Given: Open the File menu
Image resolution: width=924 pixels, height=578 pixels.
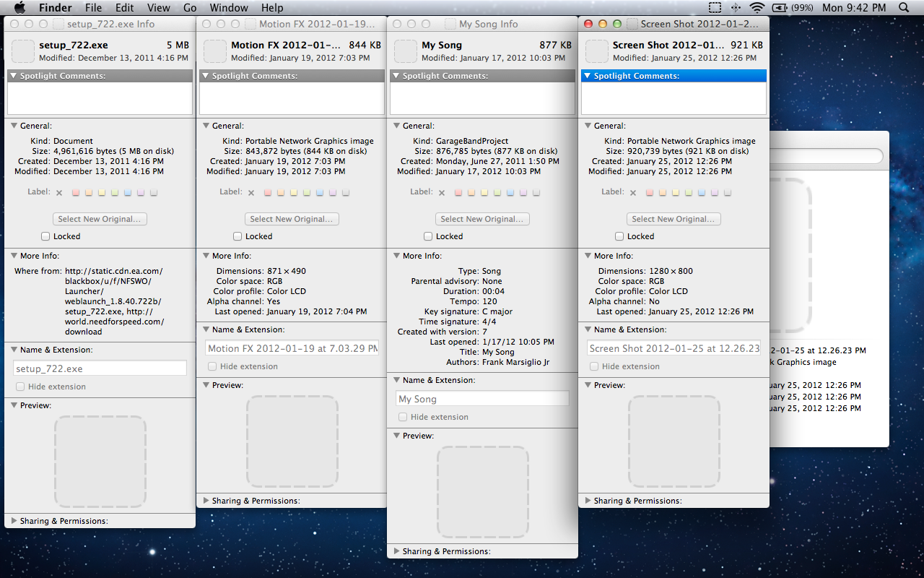Looking at the screenshot, I should click(x=93, y=8).
